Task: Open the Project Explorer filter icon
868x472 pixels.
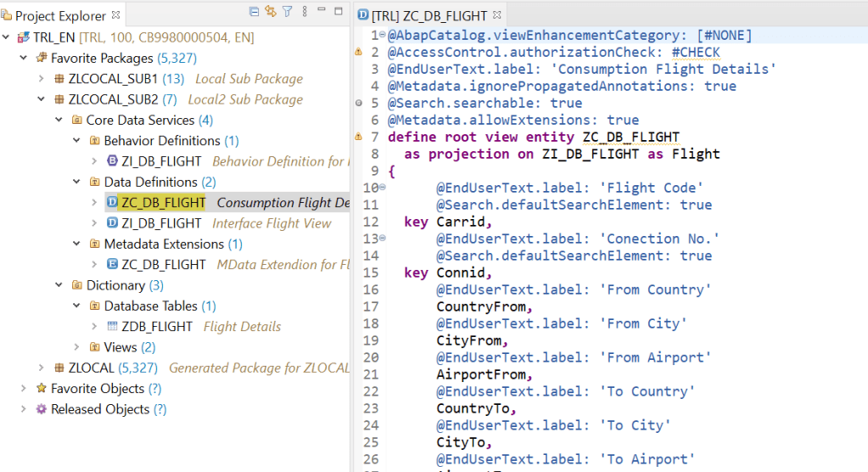Action: click(288, 11)
